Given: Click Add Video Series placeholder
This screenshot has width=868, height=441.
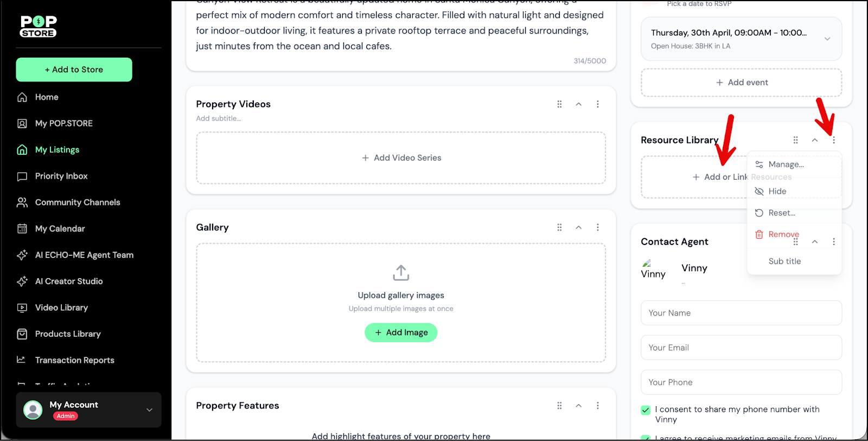Looking at the screenshot, I should pos(401,158).
